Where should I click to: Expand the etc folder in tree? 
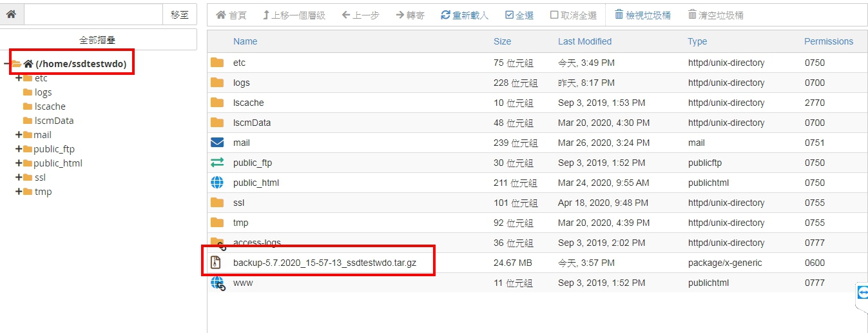point(19,78)
